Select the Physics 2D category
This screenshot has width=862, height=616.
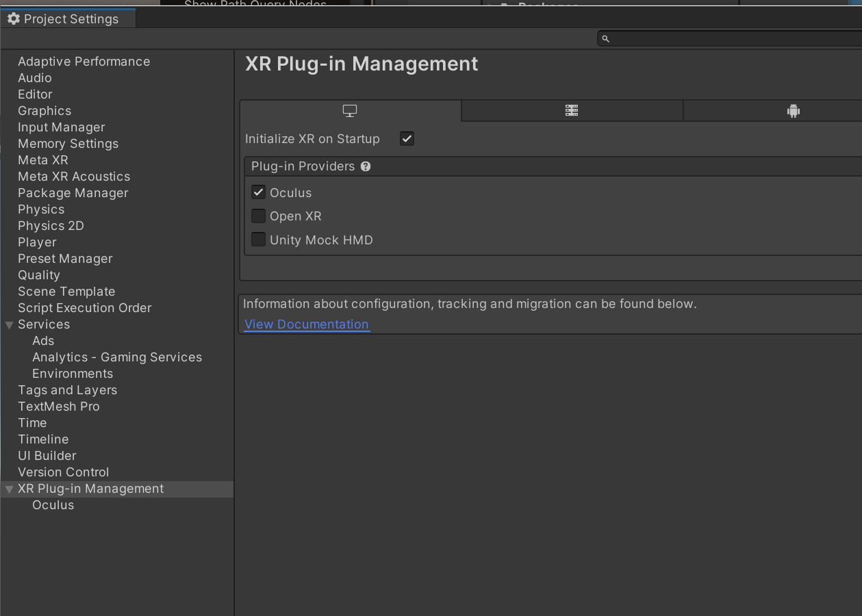click(51, 226)
